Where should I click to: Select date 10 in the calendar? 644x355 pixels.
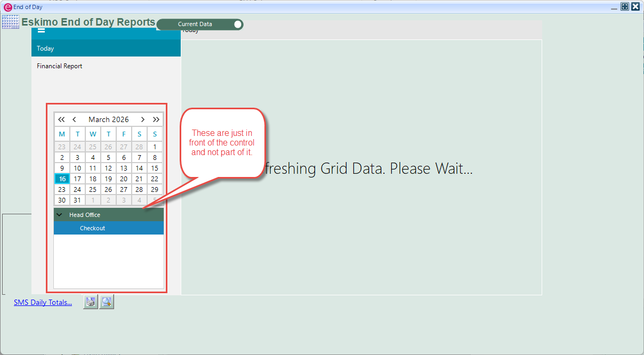(77, 168)
